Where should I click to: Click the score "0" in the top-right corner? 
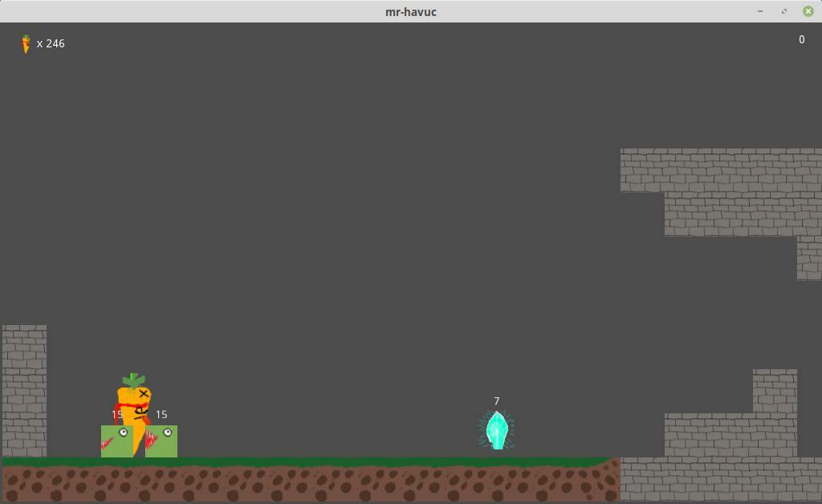[x=801, y=39]
